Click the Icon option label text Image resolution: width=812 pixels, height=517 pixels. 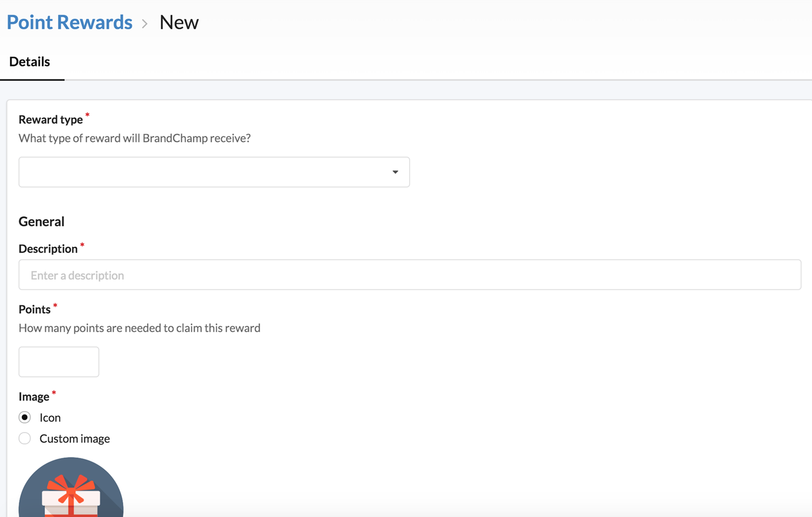50,418
